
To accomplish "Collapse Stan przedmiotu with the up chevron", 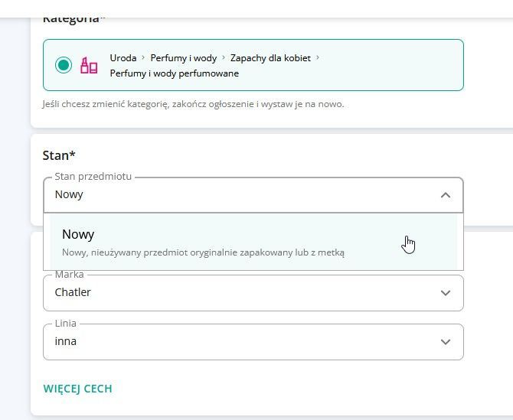I will (446, 195).
